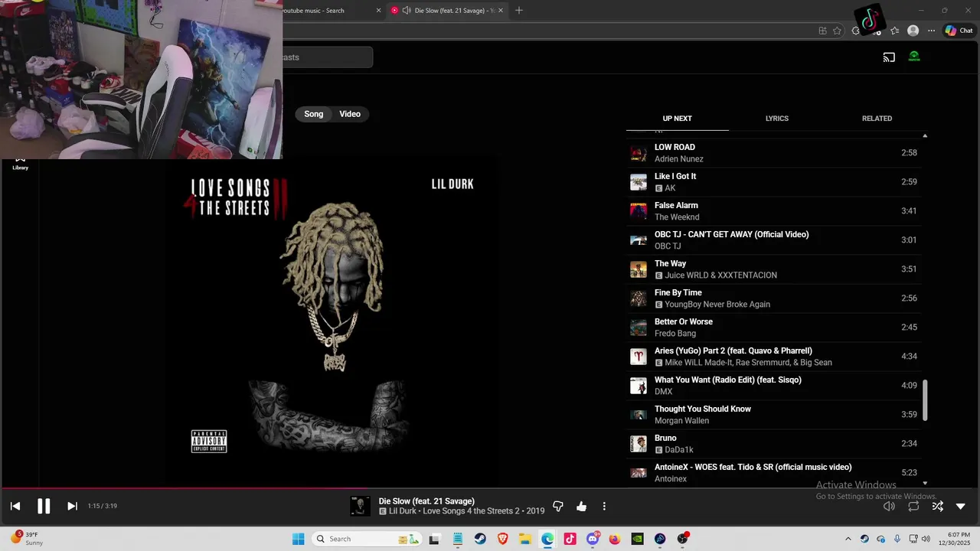Skip to next track

pyautogui.click(x=72, y=506)
